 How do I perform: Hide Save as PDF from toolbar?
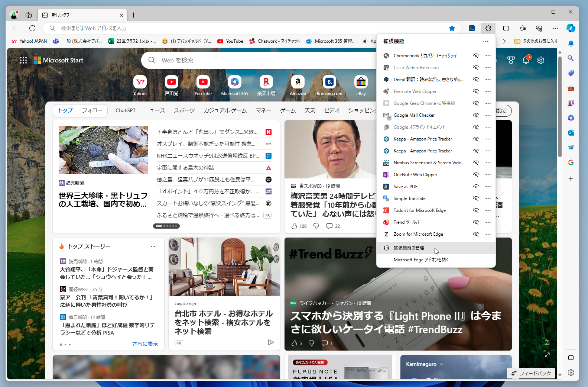click(x=476, y=187)
